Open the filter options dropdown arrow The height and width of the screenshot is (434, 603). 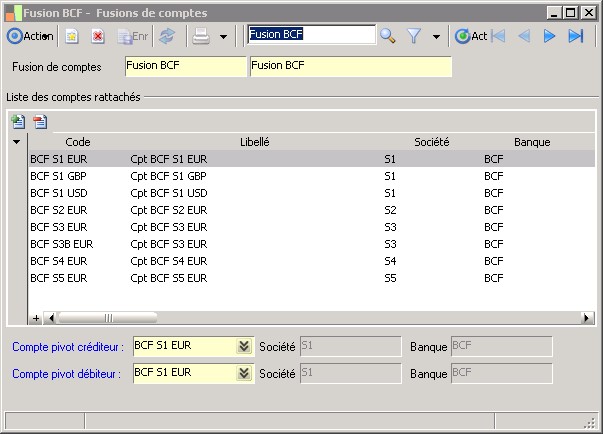(x=436, y=37)
